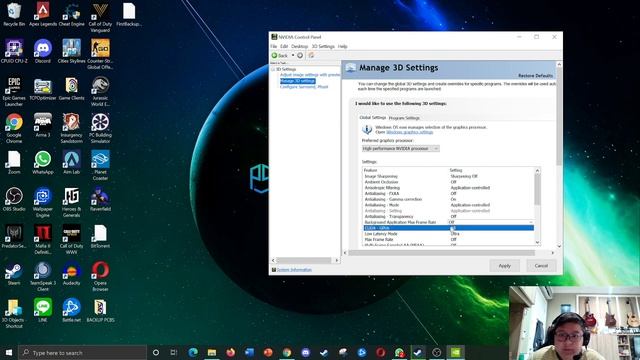640x360 pixels.
Task: Collapse the 3D Settings tree node
Action: coord(273,69)
